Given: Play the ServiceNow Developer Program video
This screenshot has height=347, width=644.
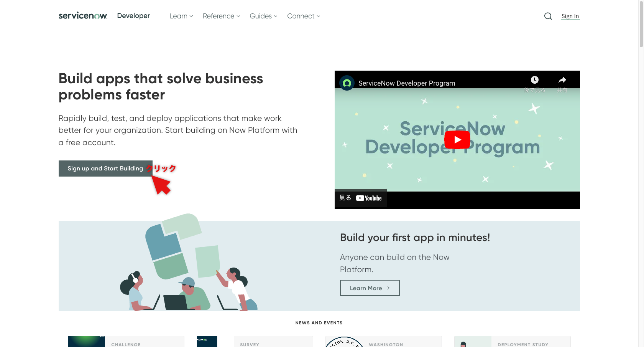Looking at the screenshot, I should tap(457, 139).
